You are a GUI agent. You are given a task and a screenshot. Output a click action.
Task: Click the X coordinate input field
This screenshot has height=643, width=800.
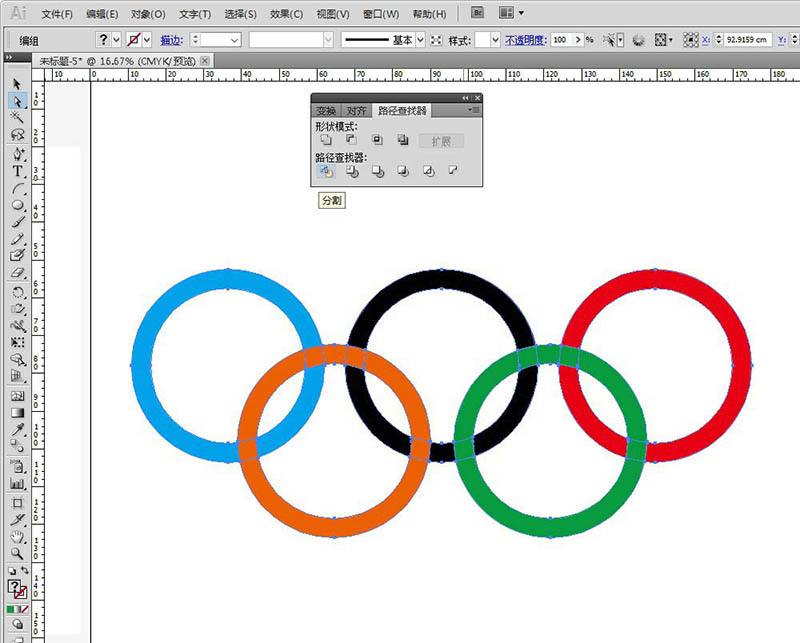pyautogui.click(x=749, y=40)
